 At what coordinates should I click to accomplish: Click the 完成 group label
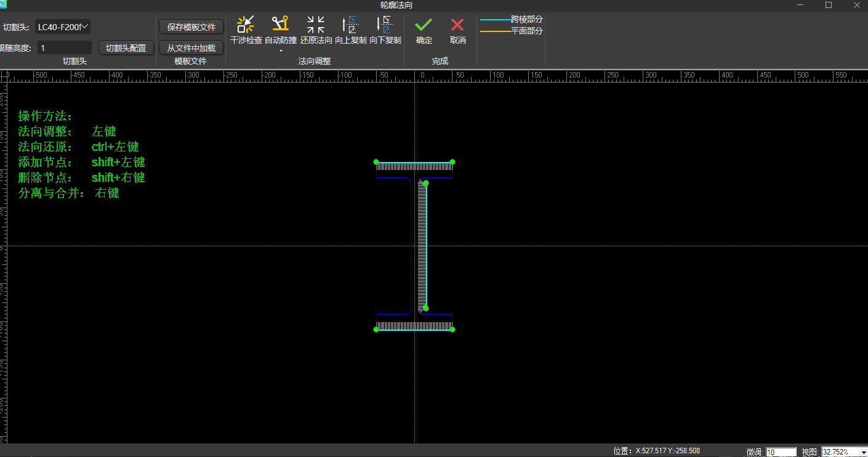(440, 61)
